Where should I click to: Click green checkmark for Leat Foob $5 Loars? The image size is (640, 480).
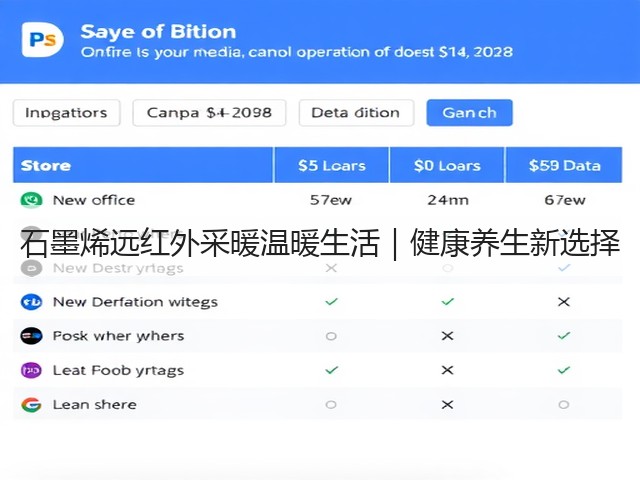pos(331,370)
